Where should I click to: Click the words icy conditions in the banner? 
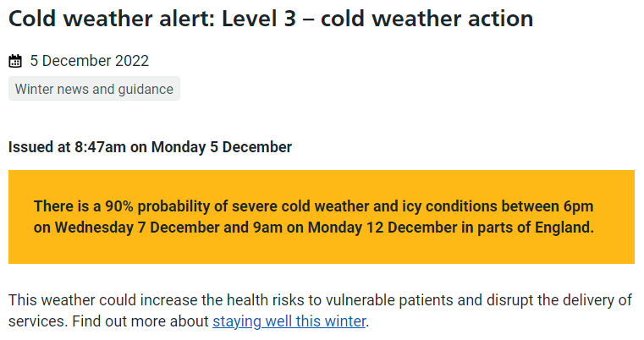click(x=449, y=206)
